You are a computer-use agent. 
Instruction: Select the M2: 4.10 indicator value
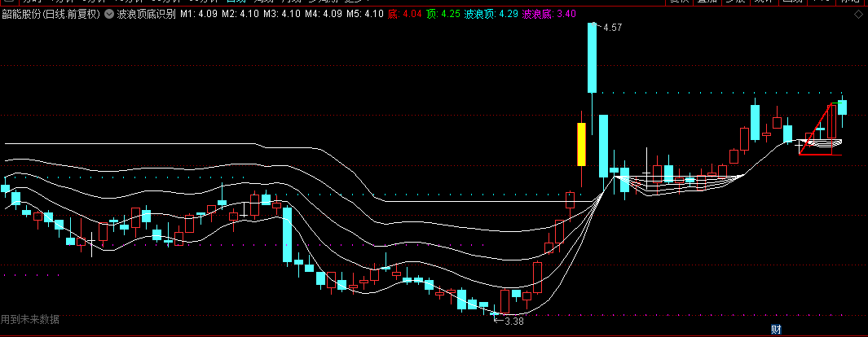pyautogui.click(x=240, y=15)
